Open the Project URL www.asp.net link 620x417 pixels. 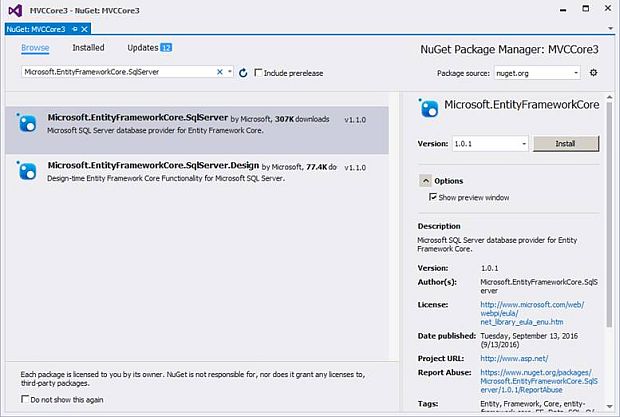coord(514,359)
